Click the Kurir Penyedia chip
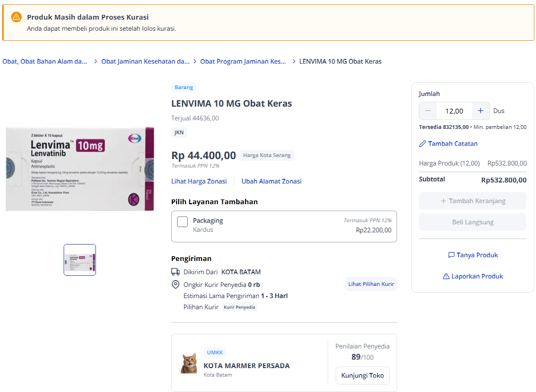The image size is (536, 392). pyautogui.click(x=239, y=307)
